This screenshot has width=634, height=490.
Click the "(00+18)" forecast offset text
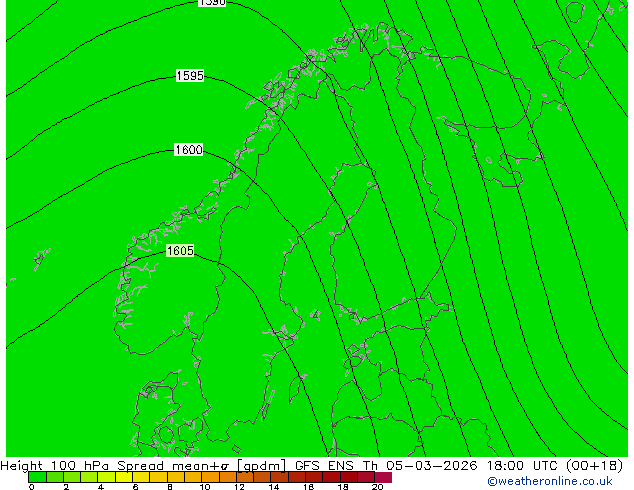[x=594, y=466]
